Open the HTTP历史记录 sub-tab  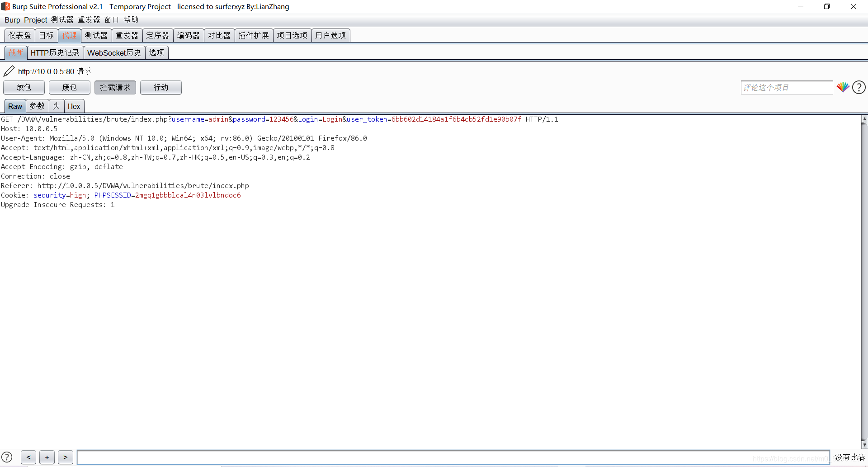[55, 53]
